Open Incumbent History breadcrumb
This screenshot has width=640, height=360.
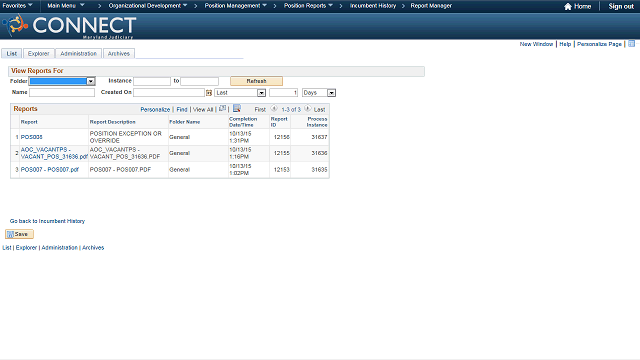(x=373, y=6)
